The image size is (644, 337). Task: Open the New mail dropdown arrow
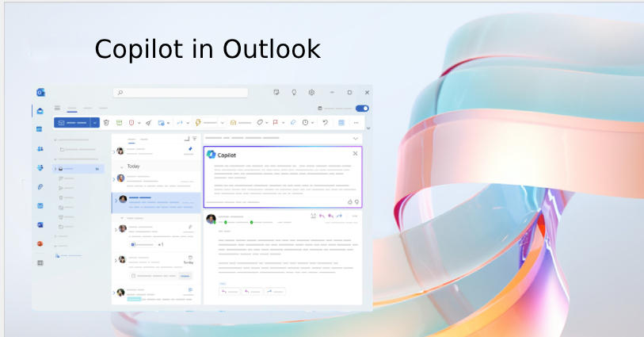(95, 123)
